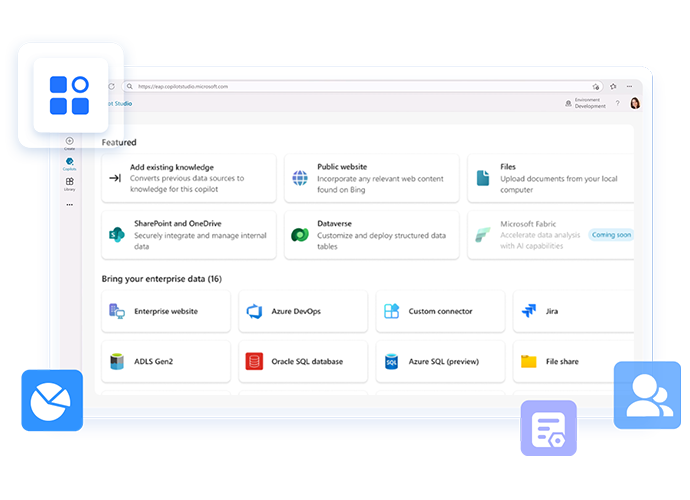Image resolution: width=690 pixels, height=500 pixels.
Task: Click the help question mark icon
Action: tap(617, 103)
